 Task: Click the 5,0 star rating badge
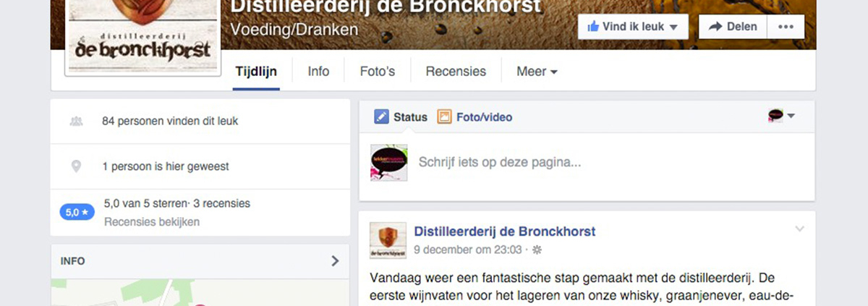point(77,213)
